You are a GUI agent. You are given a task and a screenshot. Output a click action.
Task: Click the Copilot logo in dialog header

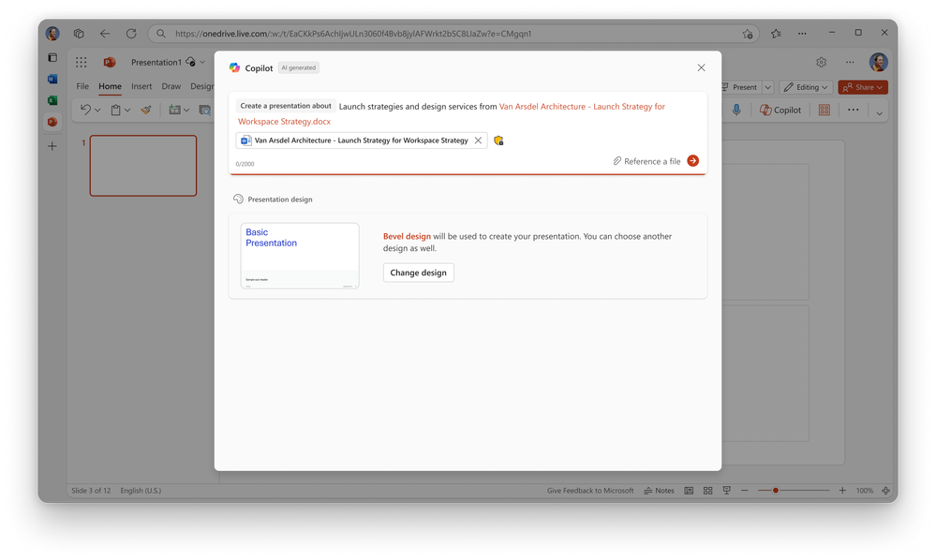pos(234,68)
